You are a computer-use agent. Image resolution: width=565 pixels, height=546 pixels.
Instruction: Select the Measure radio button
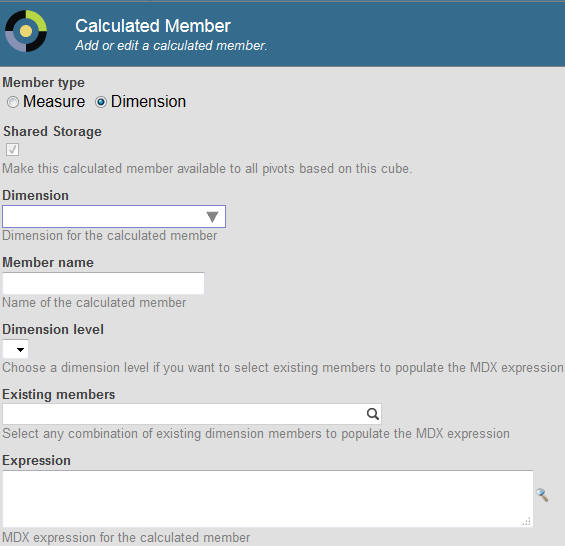(x=13, y=102)
